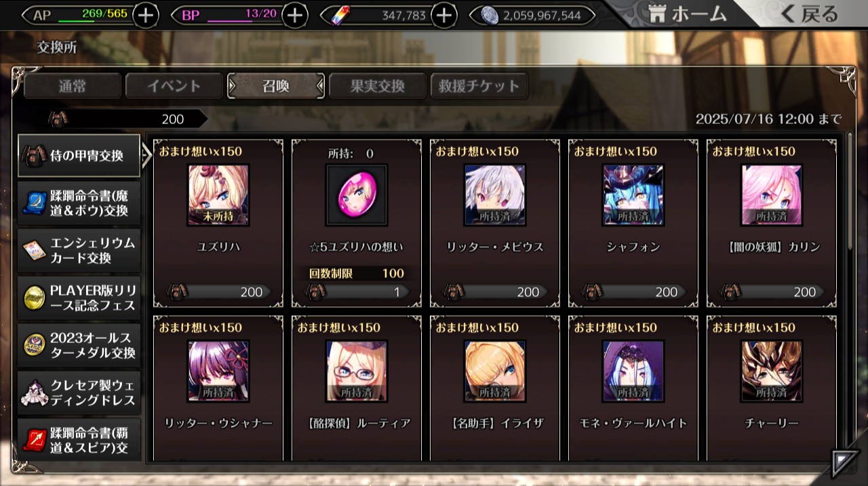Pick the チャーリー character icon
868x486 pixels.
coord(772,371)
